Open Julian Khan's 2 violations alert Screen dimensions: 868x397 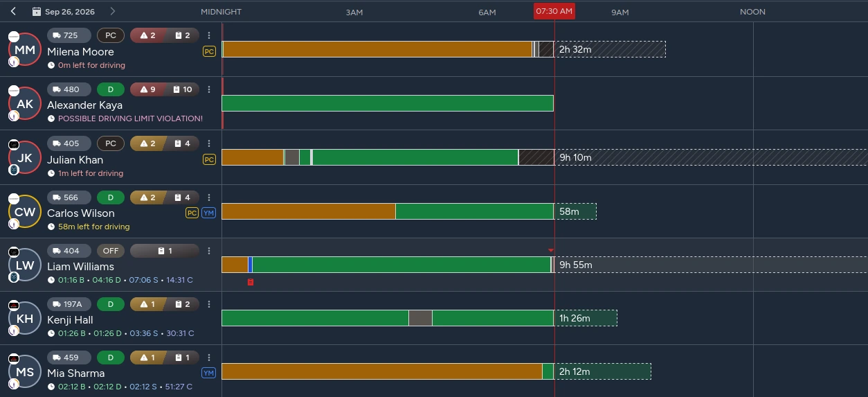click(x=147, y=143)
